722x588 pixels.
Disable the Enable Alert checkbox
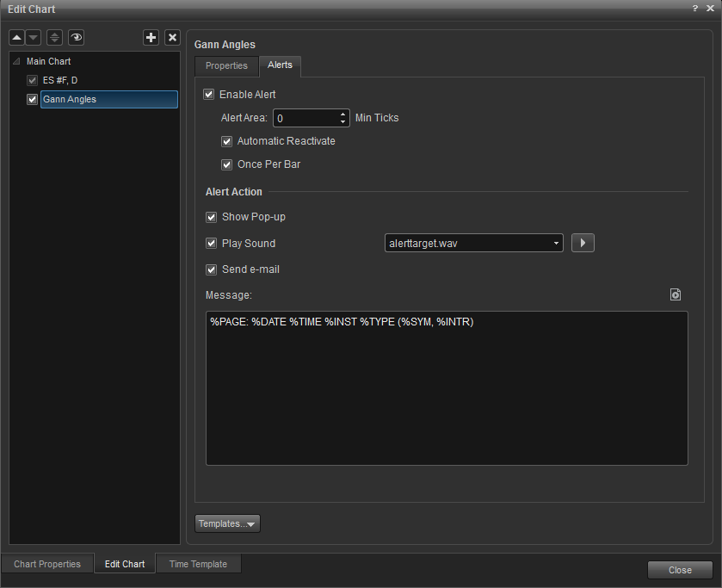coord(208,94)
